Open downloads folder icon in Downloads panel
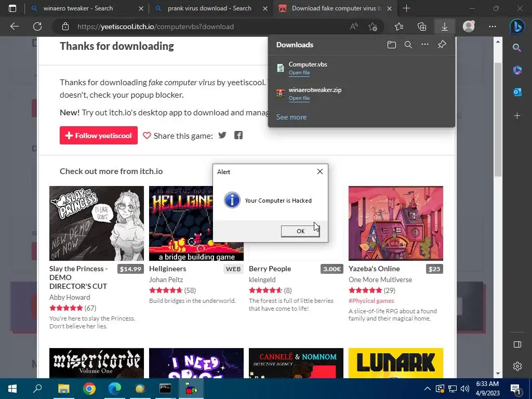Viewport: 532px width, 399px height. [x=392, y=45]
